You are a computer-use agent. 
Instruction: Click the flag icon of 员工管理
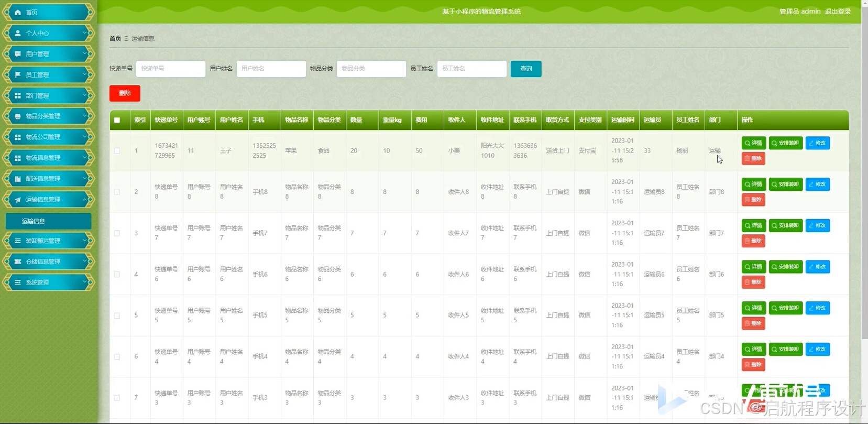[x=18, y=75]
